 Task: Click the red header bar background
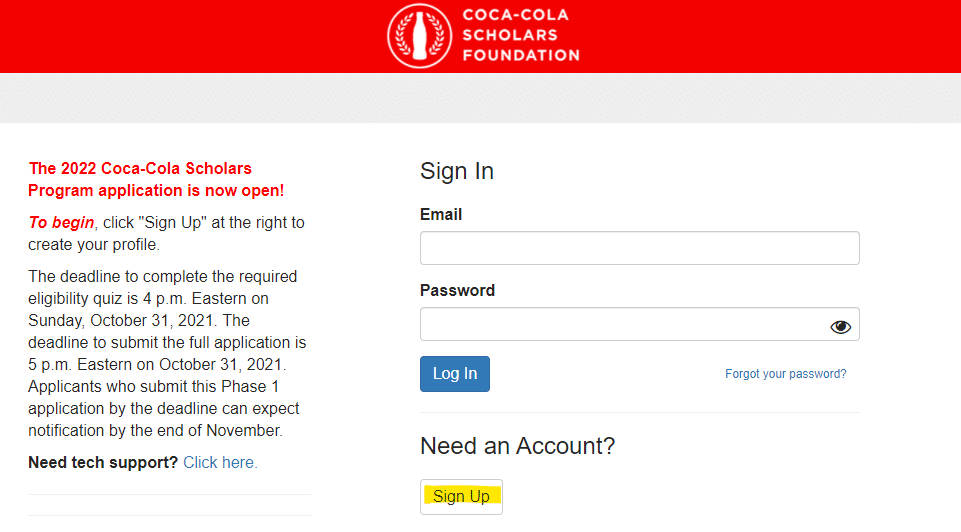[x=184, y=36]
